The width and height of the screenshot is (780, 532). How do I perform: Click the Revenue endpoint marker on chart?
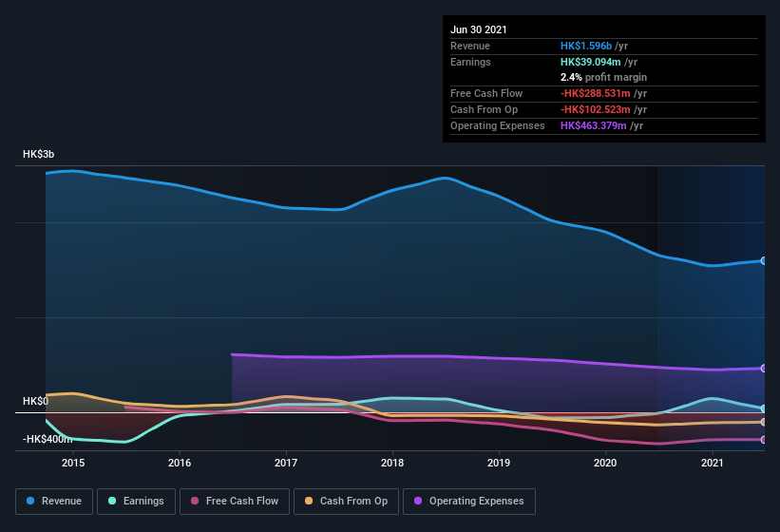click(x=763, y=260)
